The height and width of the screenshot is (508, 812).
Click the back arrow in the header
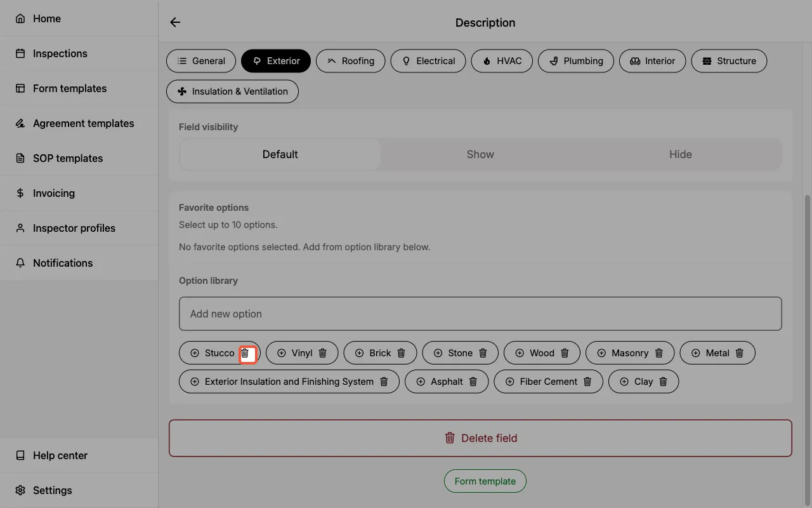(x=174, y=22)
